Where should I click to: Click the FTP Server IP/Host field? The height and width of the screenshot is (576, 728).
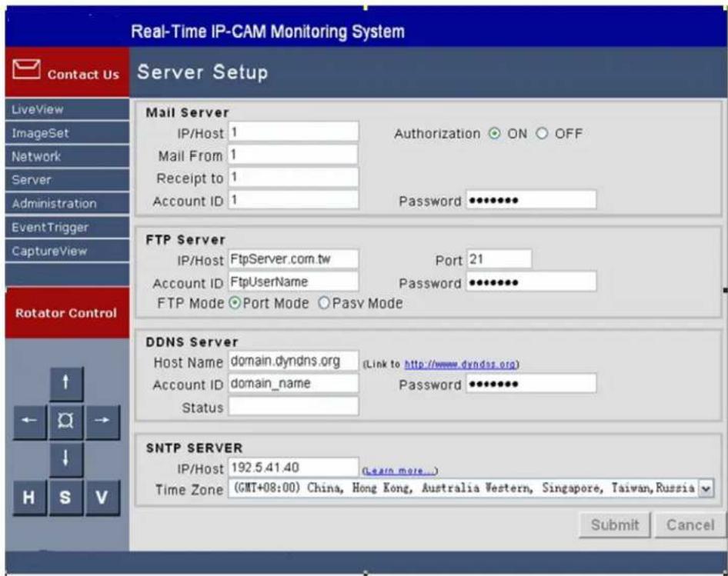[293, 259]
